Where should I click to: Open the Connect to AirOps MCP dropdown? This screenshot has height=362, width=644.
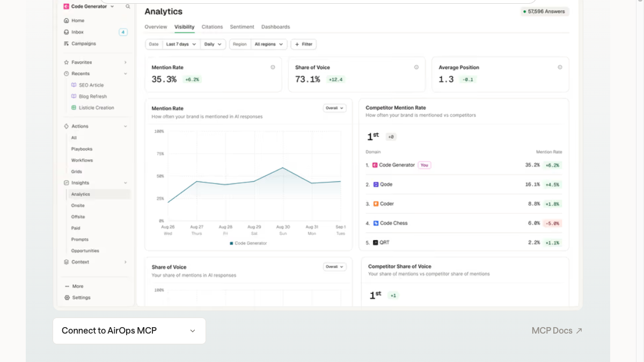click(129, 331)
